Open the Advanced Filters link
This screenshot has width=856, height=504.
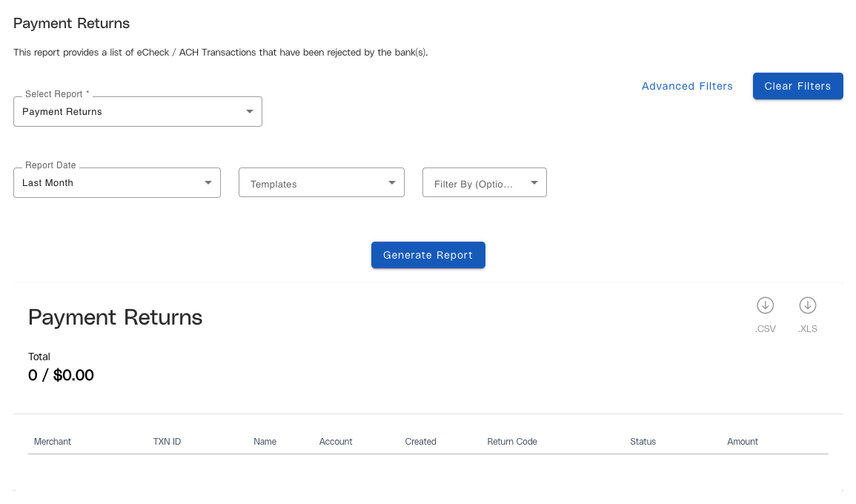click(687, 86)
